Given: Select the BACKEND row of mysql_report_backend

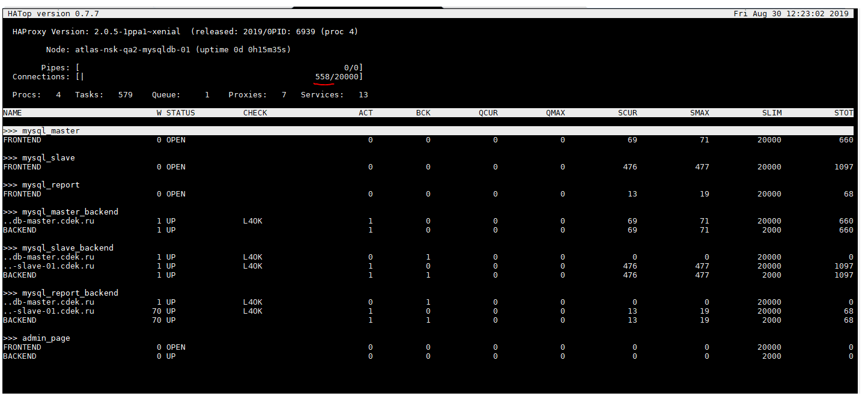Looking at the screenshot, I should click(x=20, y=320).
